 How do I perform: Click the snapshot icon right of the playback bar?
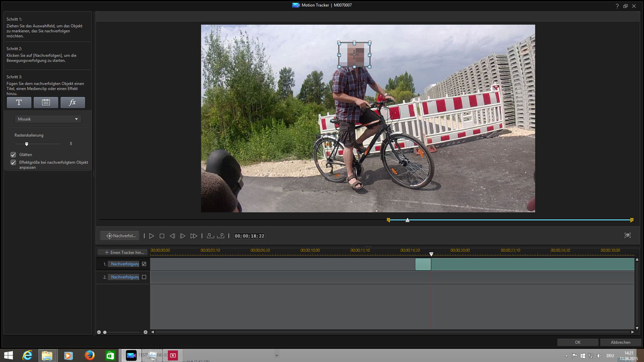point(627,235)
